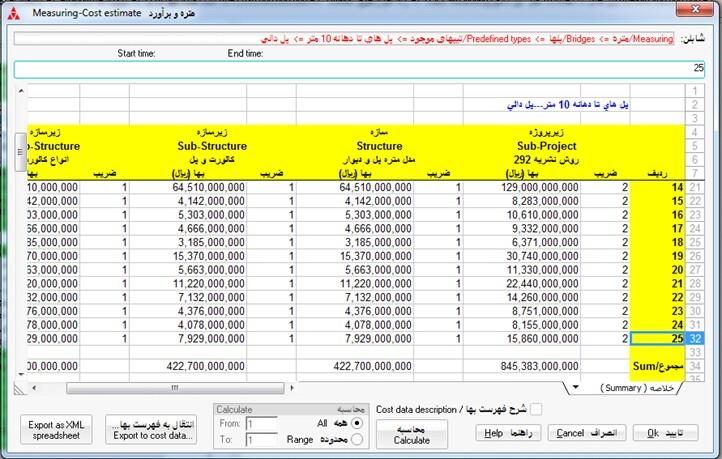The height and width of the screenshot is (459, 722).
Task: Click the Export to cost data button
Action: click(x=152, y=431)
